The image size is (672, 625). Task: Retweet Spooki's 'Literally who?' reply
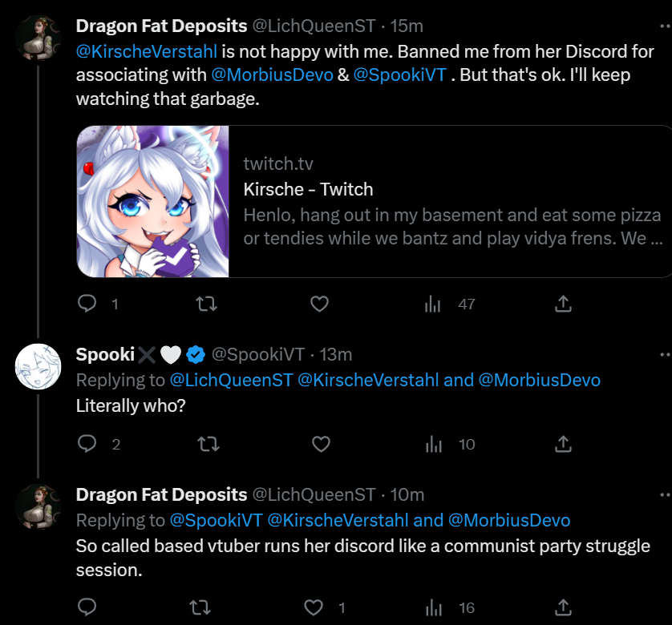[x=208, y=444]
